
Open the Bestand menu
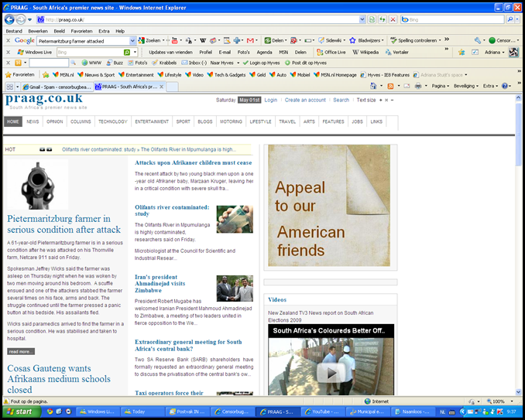pos(14,31)
